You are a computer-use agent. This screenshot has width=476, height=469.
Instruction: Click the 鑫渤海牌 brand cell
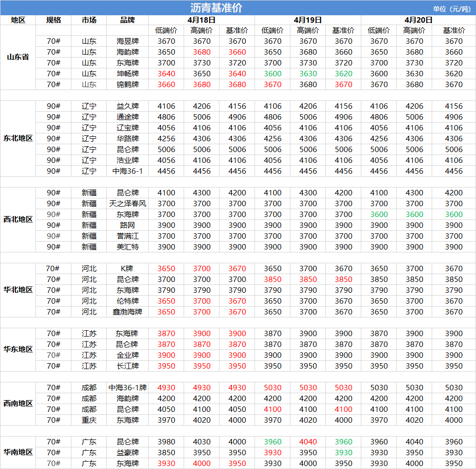tap(127, 312)
